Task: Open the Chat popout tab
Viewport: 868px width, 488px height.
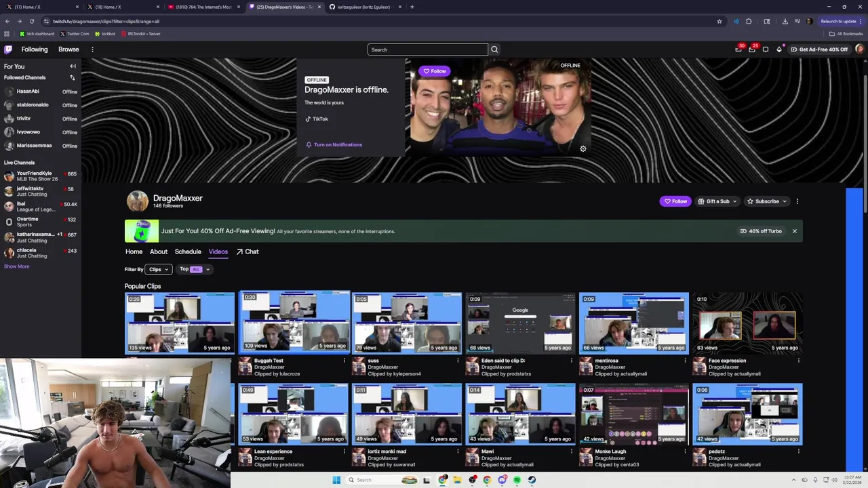Action: pos(248,251)
